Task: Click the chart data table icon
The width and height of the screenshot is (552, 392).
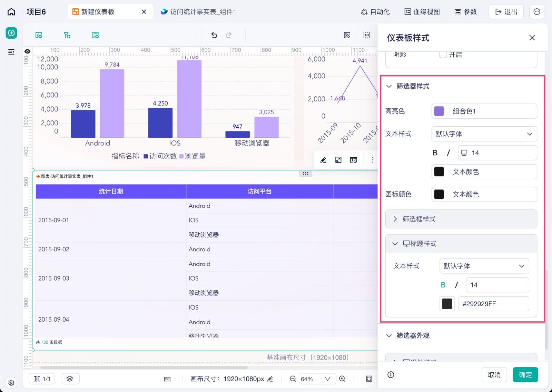Action: tap(353, 160)
